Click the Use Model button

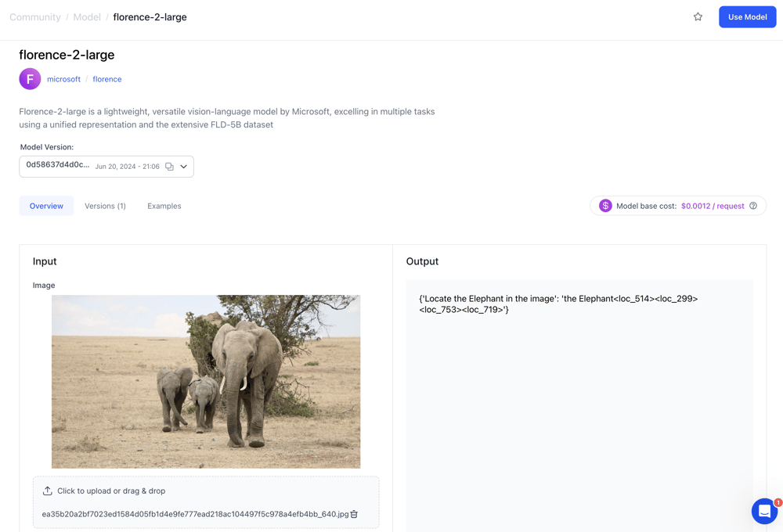[747, 16]
